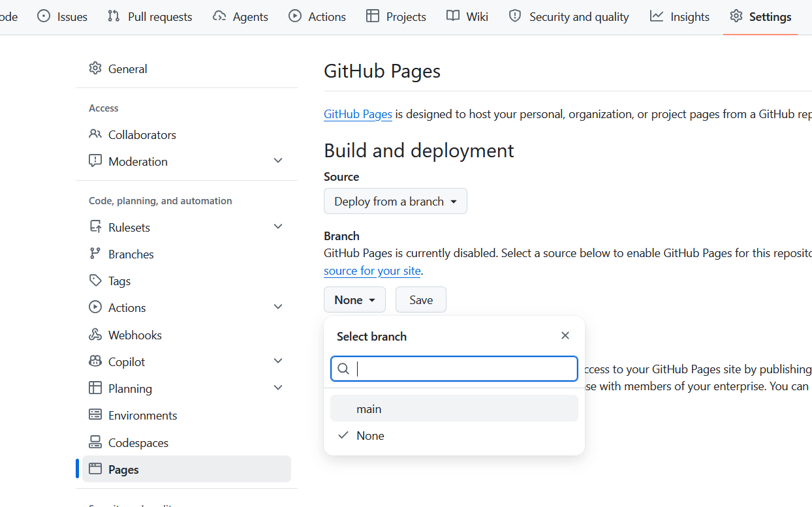Open the 'source for your site' link

coord(373,270)
